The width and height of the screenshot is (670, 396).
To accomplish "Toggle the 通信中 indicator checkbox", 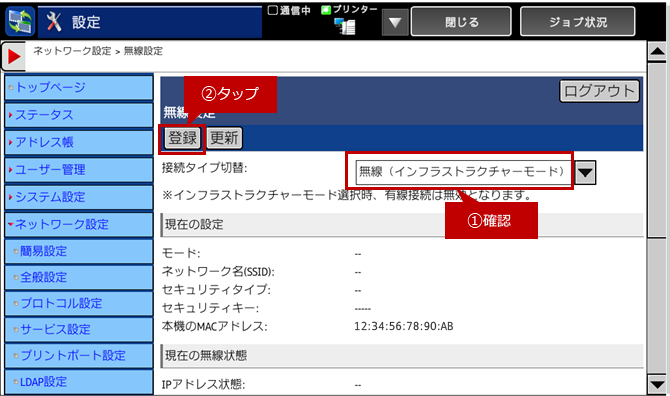I will [273, 10].
